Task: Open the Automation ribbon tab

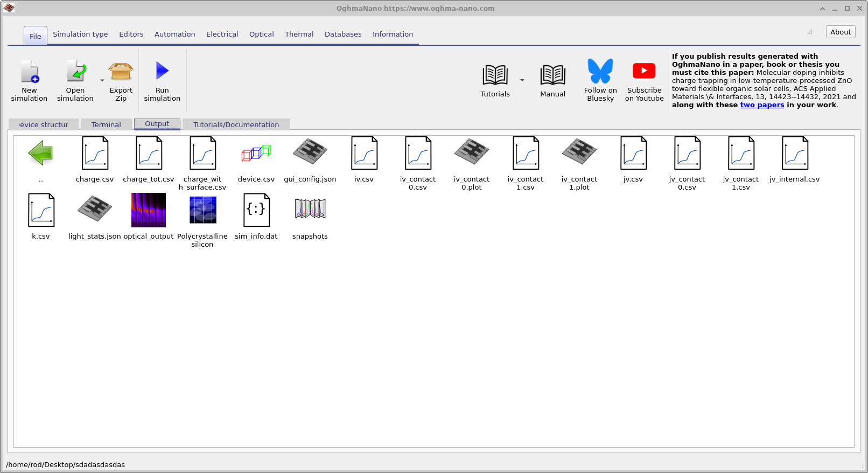Action: point(175,34)
